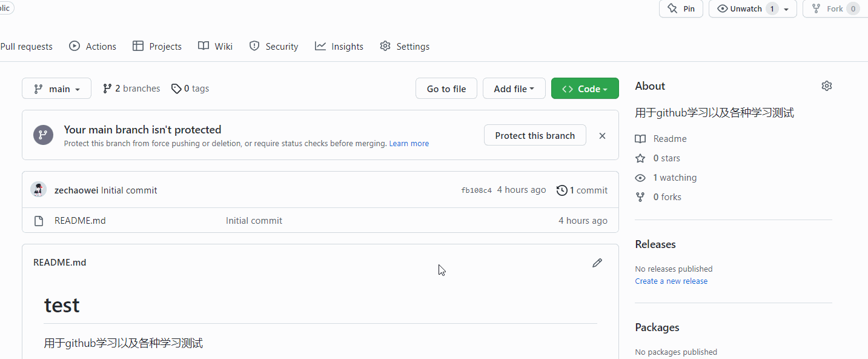Screen dimensions: 868x359
Task: Click the fork icon beside 0 forks
Action: point(640,197)
